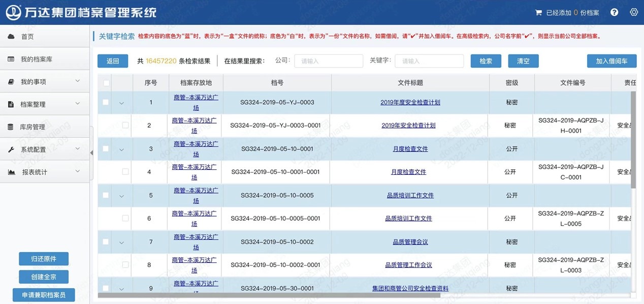Image resolution: width=644 pixels, height=304 pixels.
Task: Collapse sidebar with the left arrow handle
Action: coord(91,153)
